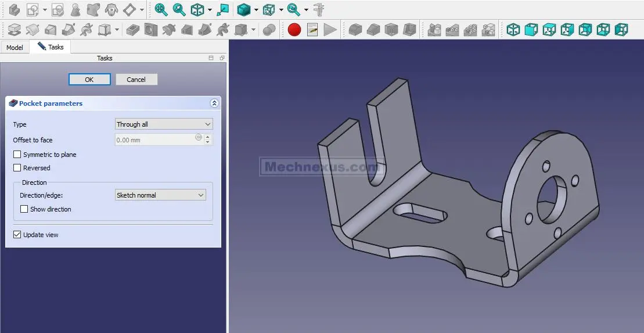This screenshot has width=644, height=333.
Task: Collapse the Pocket parameters section
Action: [214, 103]
